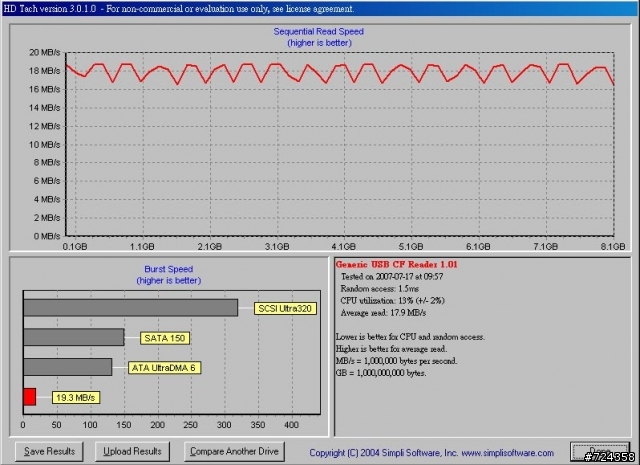Click the SATA 150 gray bar

pyautogui.click(x=74, y=337)
